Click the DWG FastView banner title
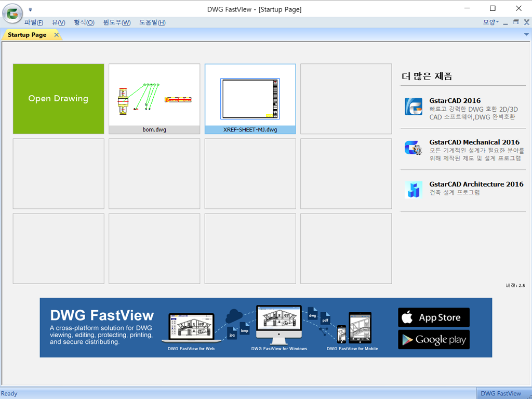 tap(102, 315)
